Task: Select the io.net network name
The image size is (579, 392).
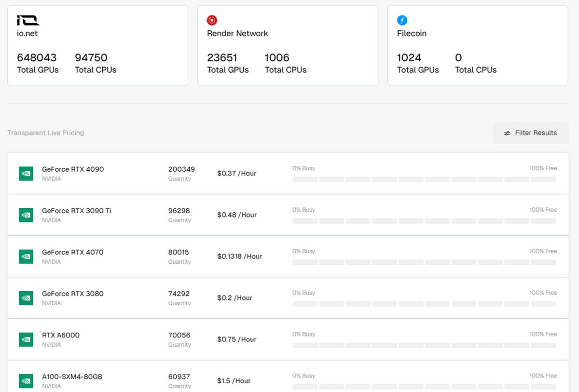Action: 28,33
